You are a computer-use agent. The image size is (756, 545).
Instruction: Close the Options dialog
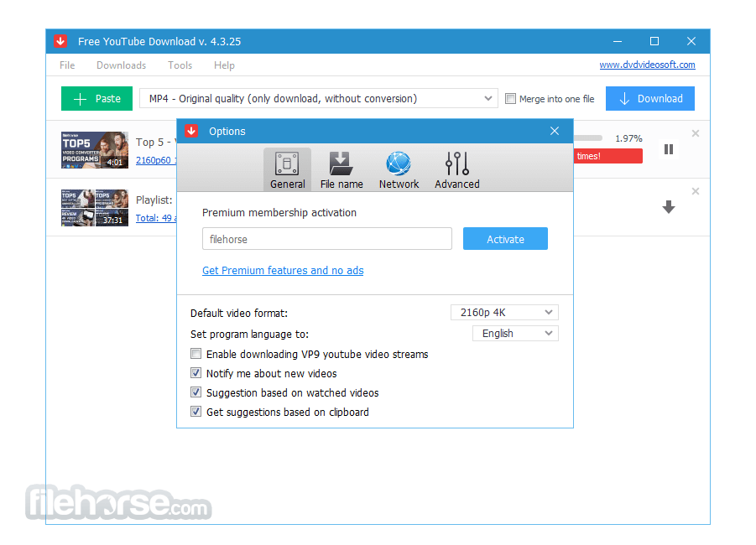click(x=555, y=131)
